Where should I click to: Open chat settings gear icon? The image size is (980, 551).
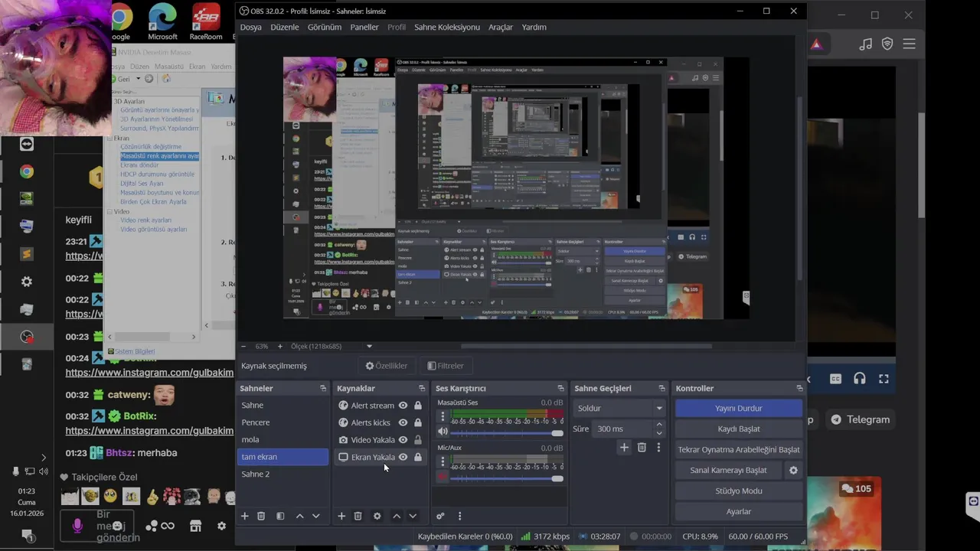[x=221, y=526]
